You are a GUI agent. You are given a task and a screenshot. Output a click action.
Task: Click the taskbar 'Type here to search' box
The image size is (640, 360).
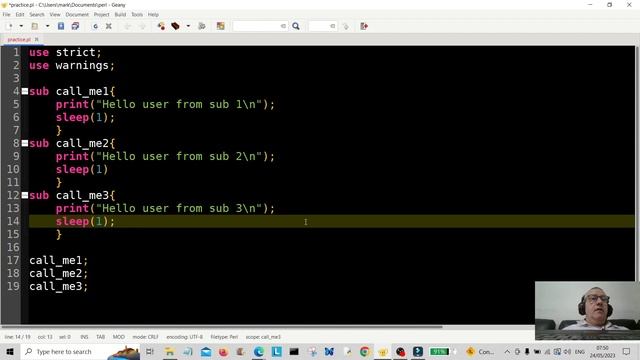pyautogui.click(x=80, y=351)
